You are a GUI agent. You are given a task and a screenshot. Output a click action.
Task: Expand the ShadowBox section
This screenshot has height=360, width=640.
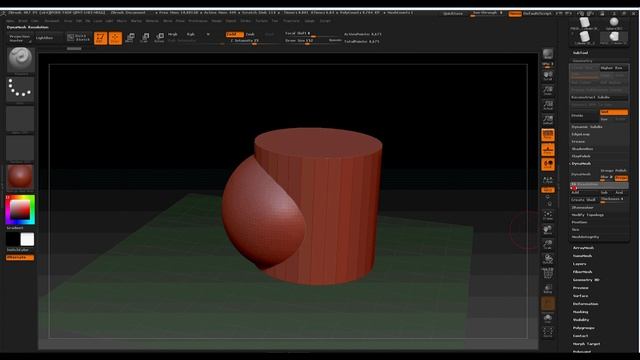click(582, 149)
